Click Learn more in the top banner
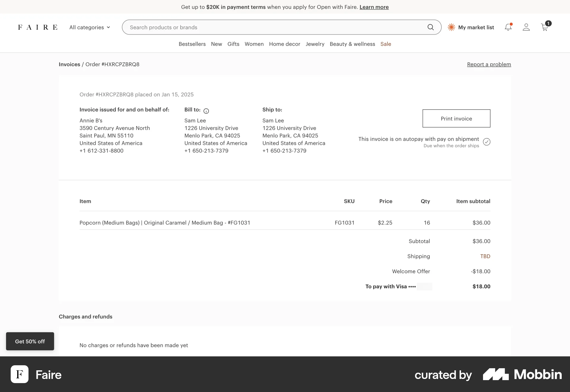Screen dimensions: 570x392 tap(374, 7)
